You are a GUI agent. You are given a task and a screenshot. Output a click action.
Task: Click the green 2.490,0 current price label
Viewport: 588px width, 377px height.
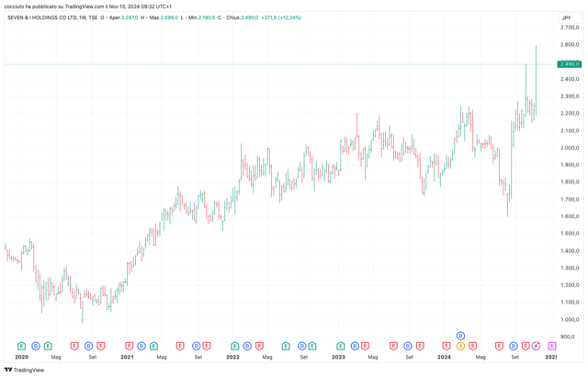(570, 64)
